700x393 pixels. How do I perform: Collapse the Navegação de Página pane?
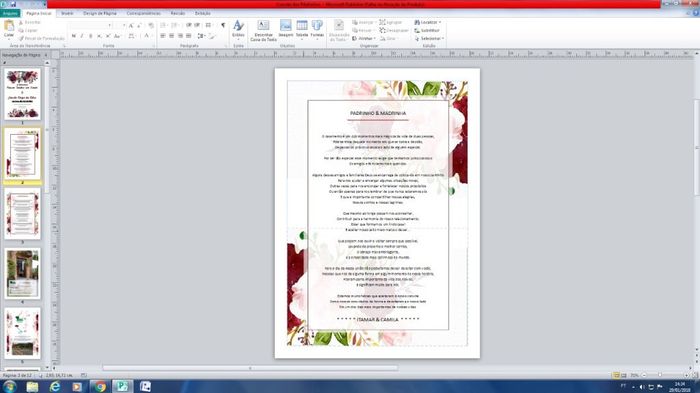pyautogui.click(x=46, y=55)
